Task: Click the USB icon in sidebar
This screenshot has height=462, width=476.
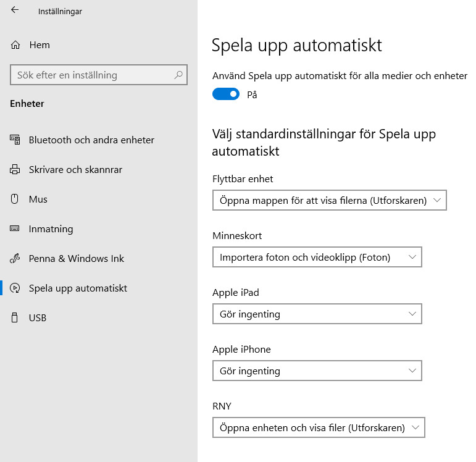Action: (x=15, y=318)
